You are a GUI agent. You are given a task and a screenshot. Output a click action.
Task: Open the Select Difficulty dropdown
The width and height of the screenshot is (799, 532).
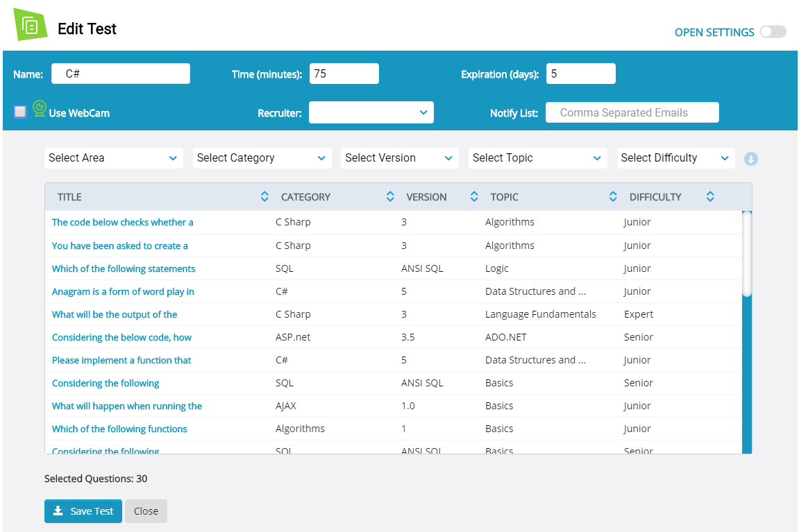pos(675,158)
